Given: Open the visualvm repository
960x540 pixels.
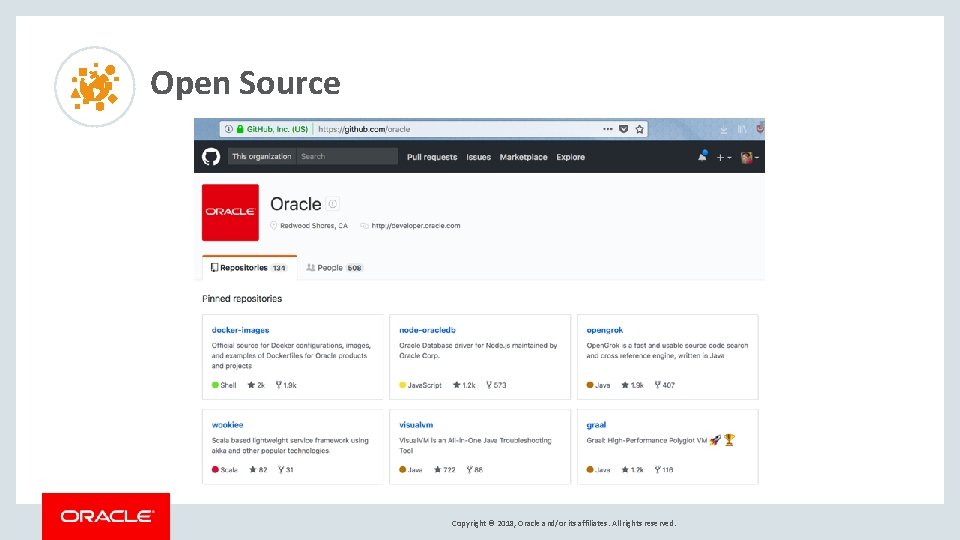Looking at the screenshot, I should pyautogui.click(x=416, y=424).
